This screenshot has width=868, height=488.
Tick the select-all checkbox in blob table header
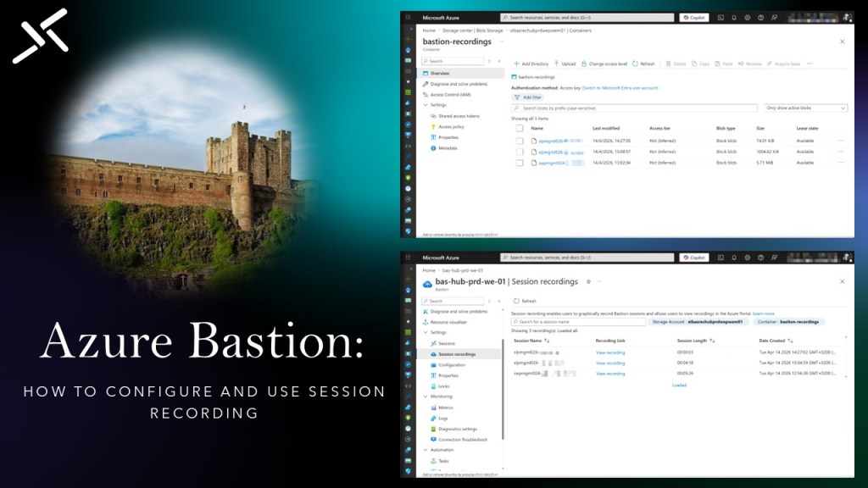point(520,128)
